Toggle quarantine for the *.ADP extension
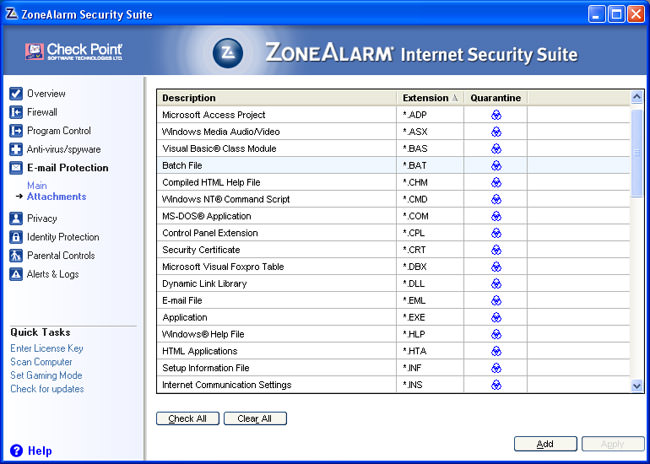Image resolution: width=650 pixels, height=464 pixels. click(496, 115)
